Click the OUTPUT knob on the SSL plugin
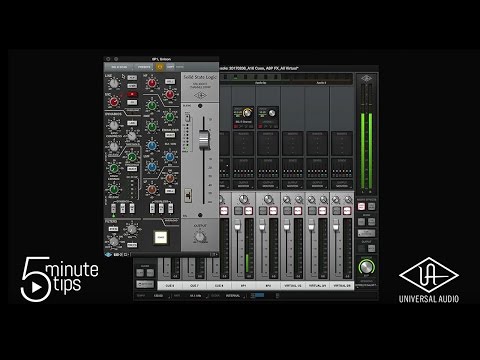This screenshot has width=480, height=360. [200, 237]
